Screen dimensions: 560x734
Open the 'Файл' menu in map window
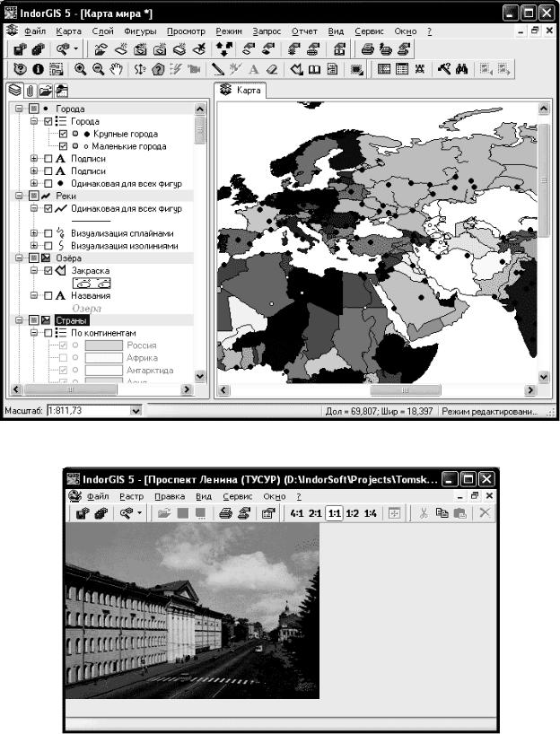(35, 31)
